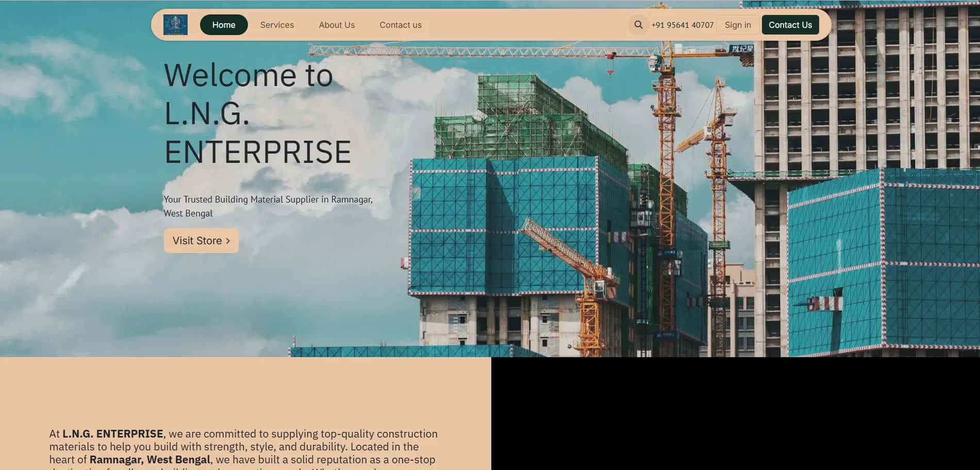Call the number +91 95641 40707
Image resolution: width=980 pixels, height=470 pixels.
(682, 25)
